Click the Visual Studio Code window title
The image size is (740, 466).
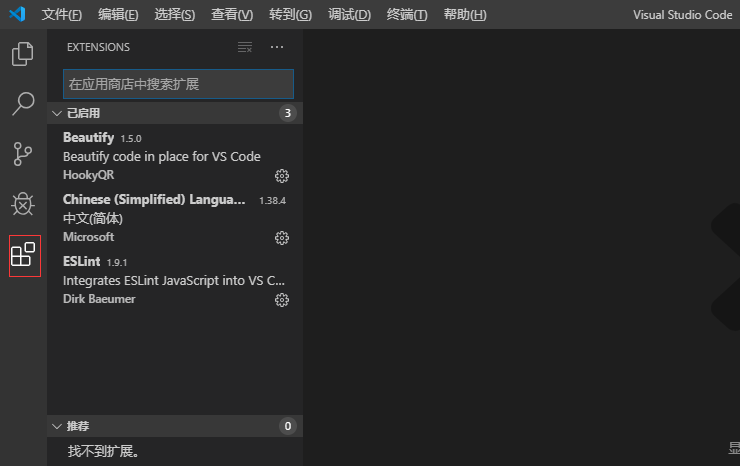[682, 15]
